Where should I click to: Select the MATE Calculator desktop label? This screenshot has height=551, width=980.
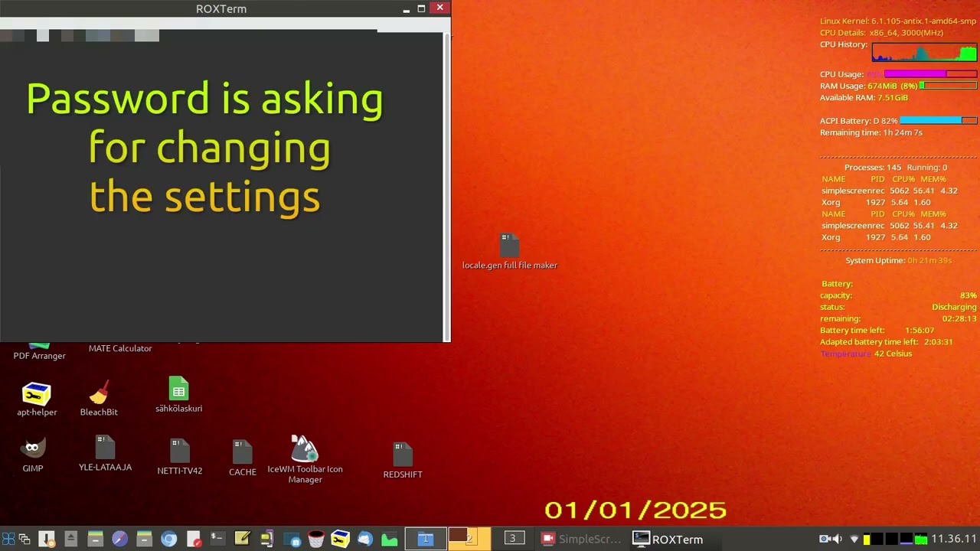pos(120,348)
